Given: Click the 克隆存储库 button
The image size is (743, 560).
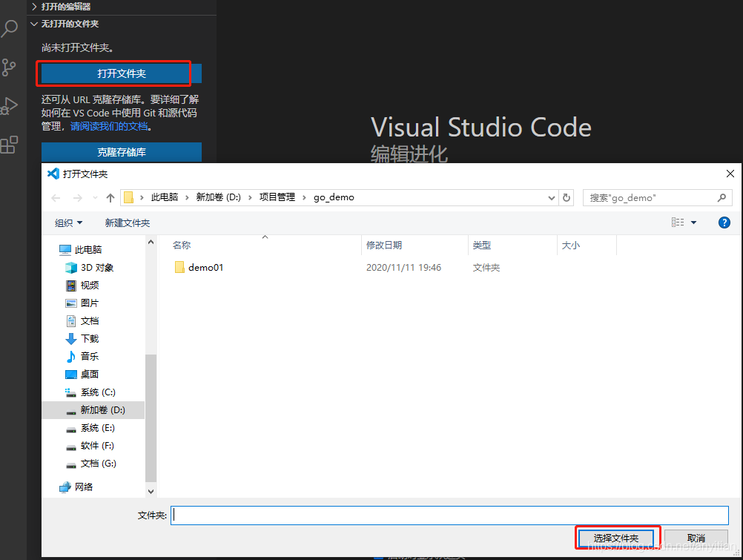Looking at the screenshot, I should (x=122, y=152).
